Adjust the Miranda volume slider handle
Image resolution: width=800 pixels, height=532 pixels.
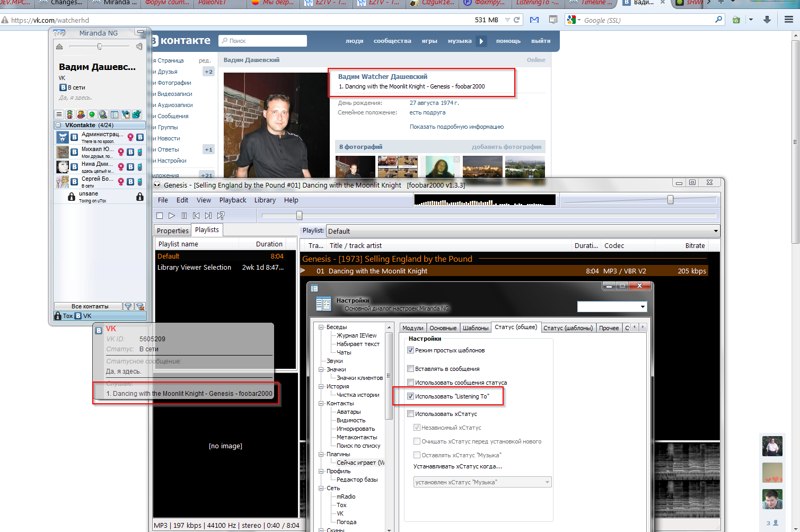point(99,47)
